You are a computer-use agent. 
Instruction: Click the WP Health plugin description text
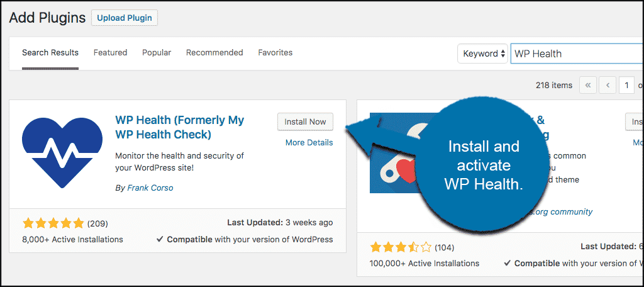[180, 162]
